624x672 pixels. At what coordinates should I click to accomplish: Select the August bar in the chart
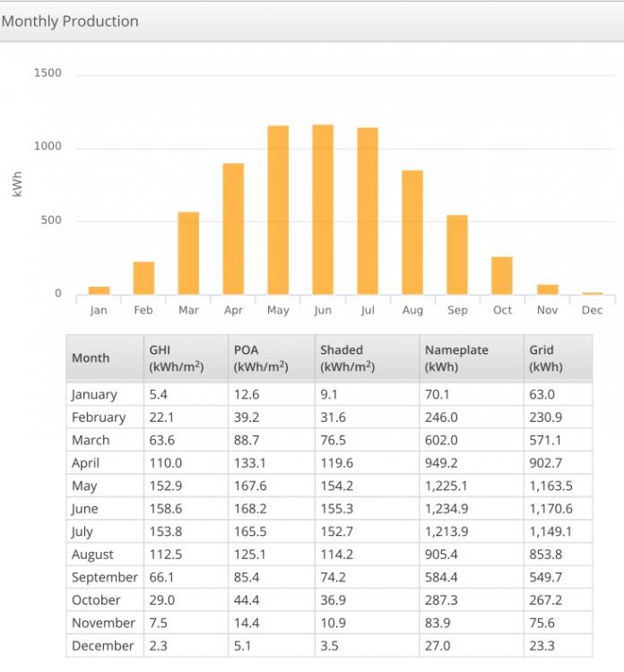pos(412,232)
